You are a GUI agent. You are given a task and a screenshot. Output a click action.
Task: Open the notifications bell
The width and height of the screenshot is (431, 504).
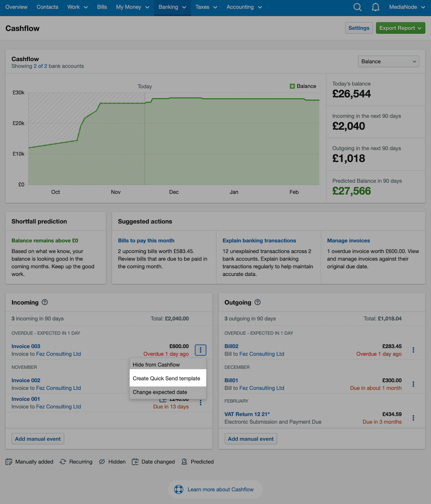pos(376,7)
